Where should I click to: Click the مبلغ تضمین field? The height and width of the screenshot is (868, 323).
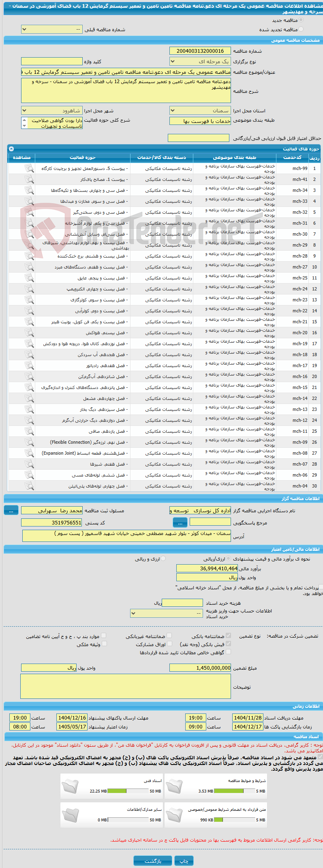200,668
